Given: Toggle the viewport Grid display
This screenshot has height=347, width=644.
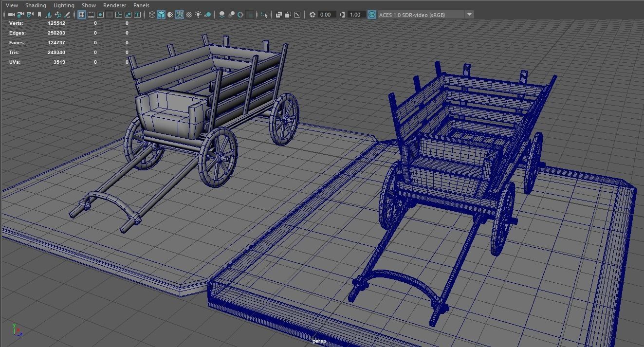Looking at the screenshot, I should [82, 15].
